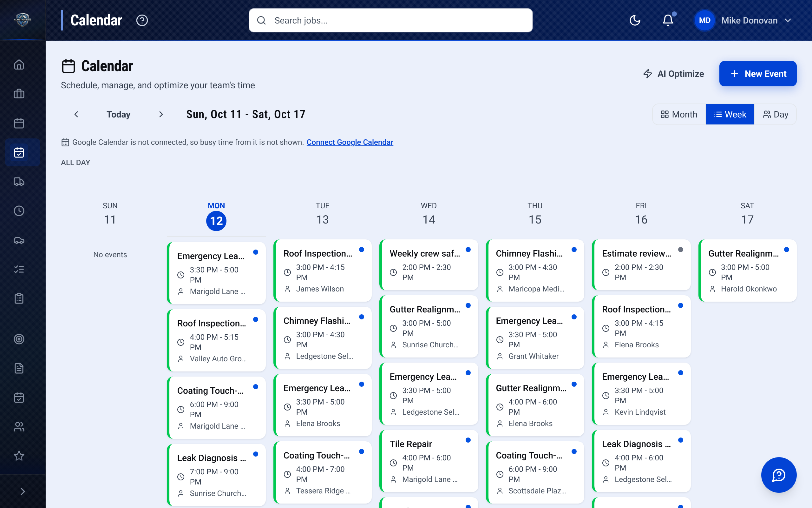Click into the Search jobs field
Image resolution: width=812 pixels, height=508 pixels.
[x=390, y=21]
